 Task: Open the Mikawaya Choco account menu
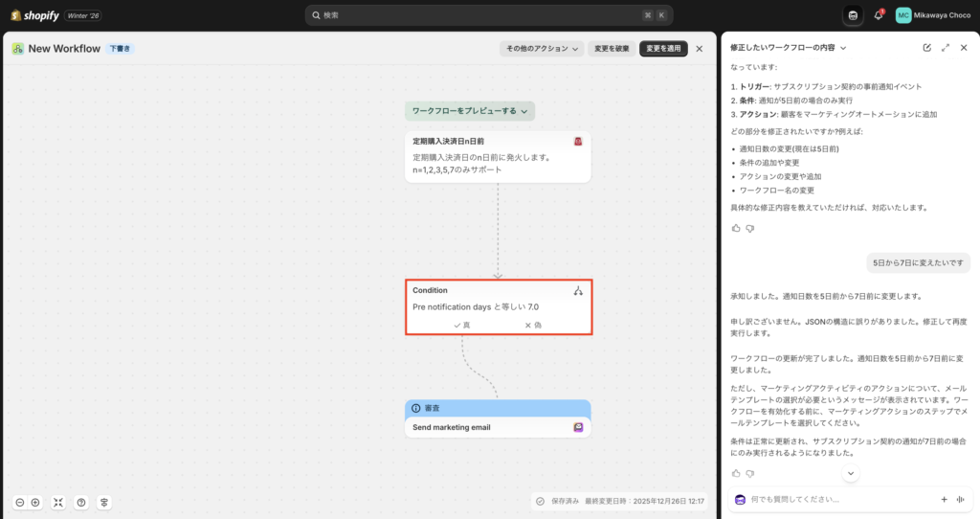coord(932,15)
